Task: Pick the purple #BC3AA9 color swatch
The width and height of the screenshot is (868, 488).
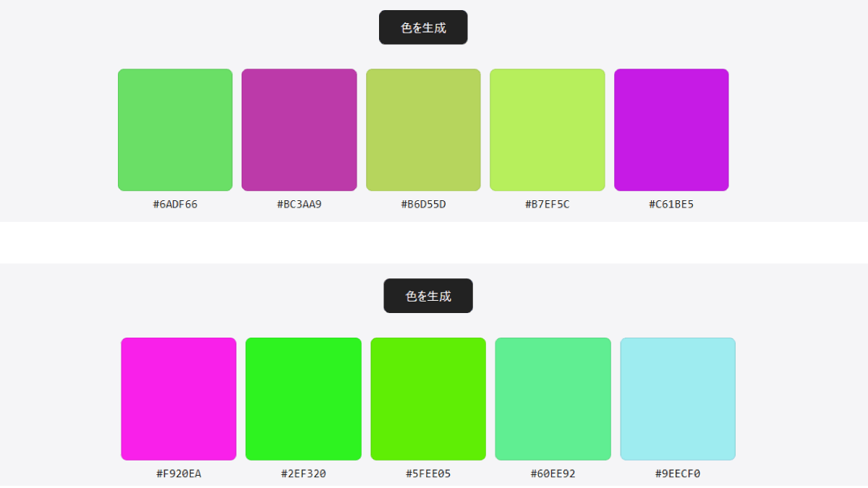Action: click(x=299, y=130)
